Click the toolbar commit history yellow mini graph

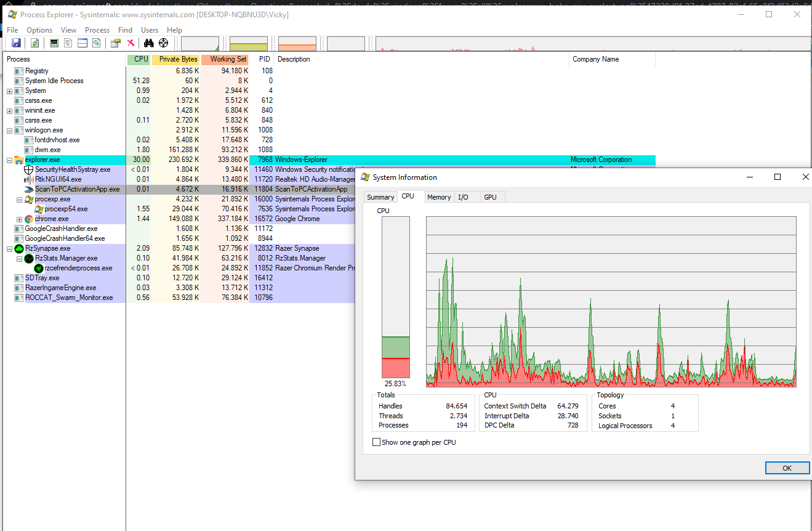[x=249, y=44]
